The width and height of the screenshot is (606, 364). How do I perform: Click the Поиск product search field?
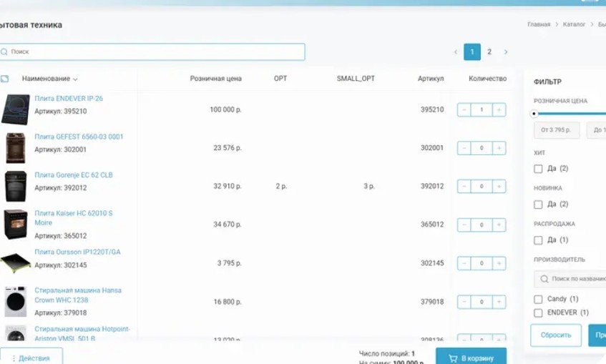pyautogui.click(x=152, y=51)
